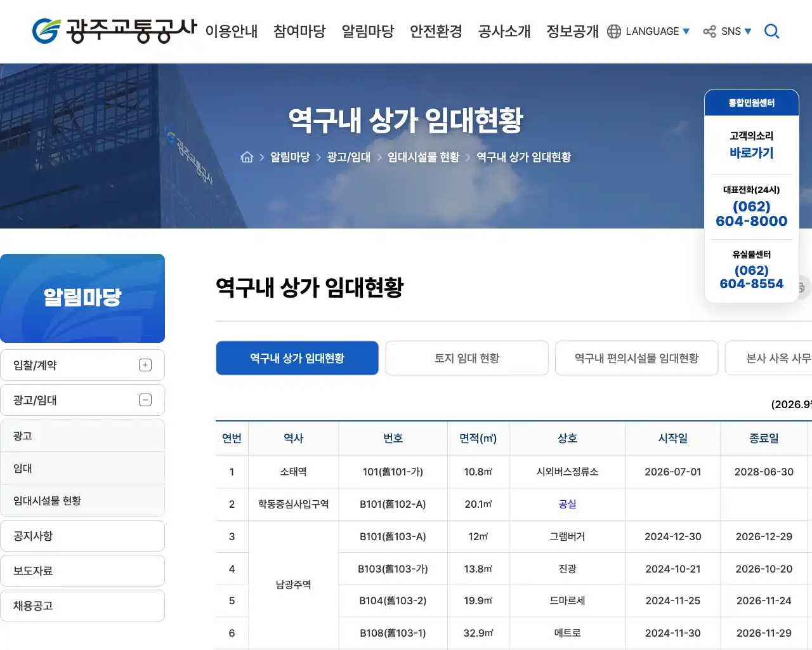Click lost-and-found number (062) 604-8554
812x650 pixels.
pyautogui.click(x=752, y=277)
